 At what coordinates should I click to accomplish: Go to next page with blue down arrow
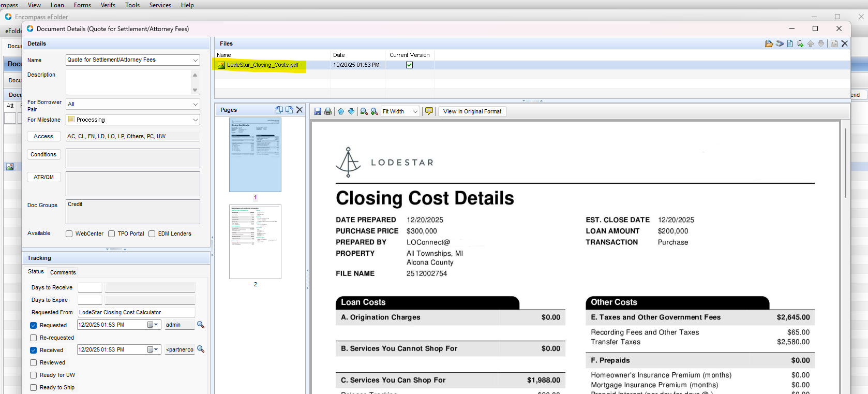pos(351,111)
